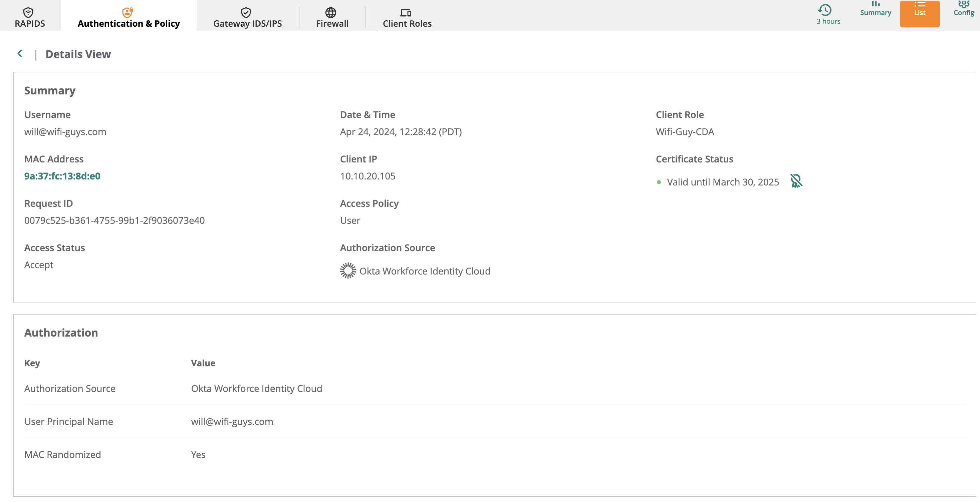The image size is (980, 503).
Task: Click the Firewall globe icon
Action: 330,12
